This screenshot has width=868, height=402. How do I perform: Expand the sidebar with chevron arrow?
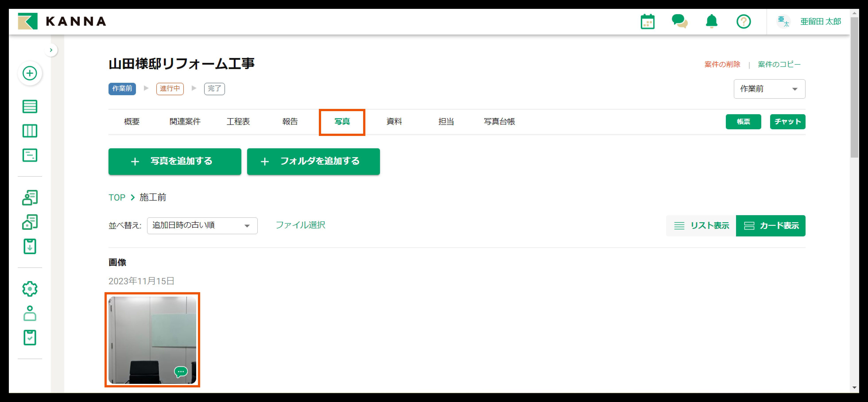(x=51, y=50)
